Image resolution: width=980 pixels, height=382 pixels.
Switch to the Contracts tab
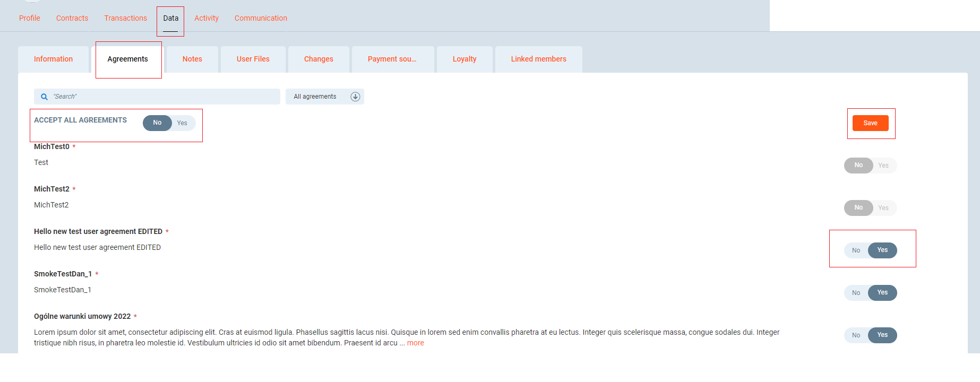coord(72,18)
